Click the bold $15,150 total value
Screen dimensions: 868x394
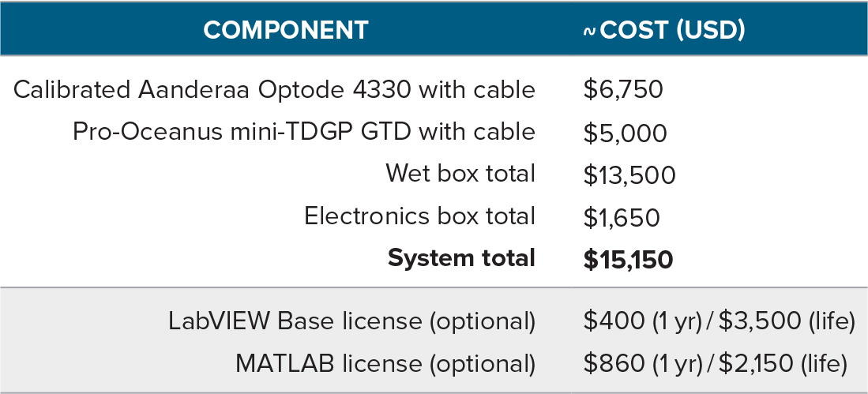click(x=628, y=259)
